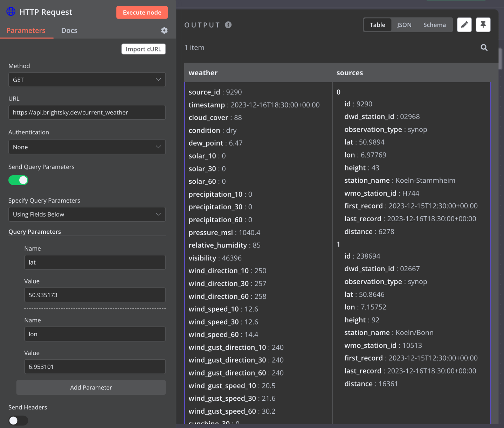Open the HTTP Request node settings gear
Screen dimensions: 504x428
164,30
